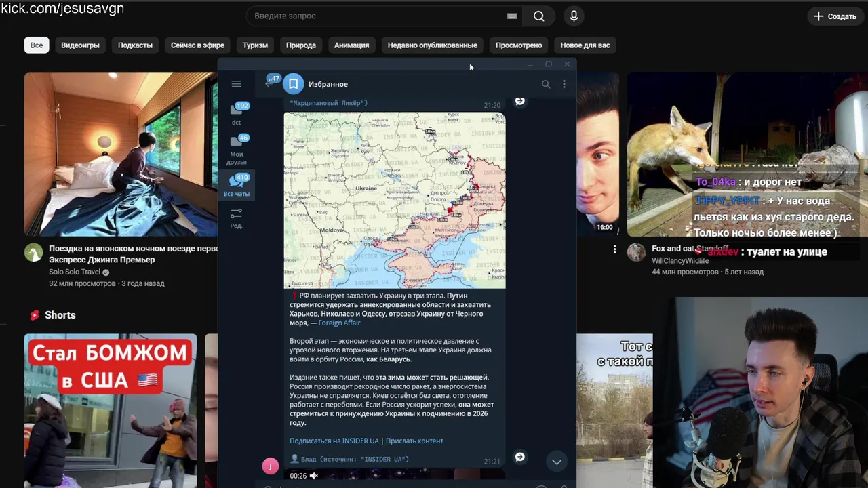The width and height of the screenshot is (868, 488).
Task: Click the Марципановый Ликёр message text
Action: click(x=329, y=103)
